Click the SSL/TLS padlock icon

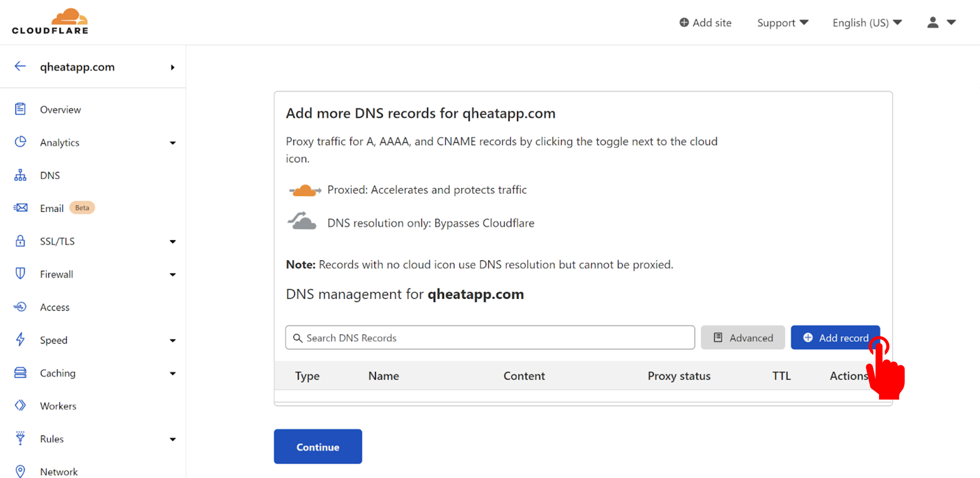coord(20,241)
